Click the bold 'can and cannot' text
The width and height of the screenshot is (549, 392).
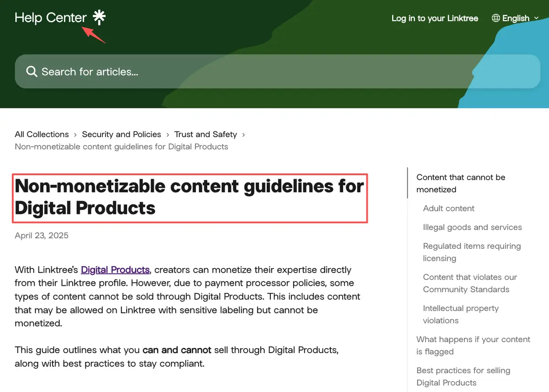(177, 350)
